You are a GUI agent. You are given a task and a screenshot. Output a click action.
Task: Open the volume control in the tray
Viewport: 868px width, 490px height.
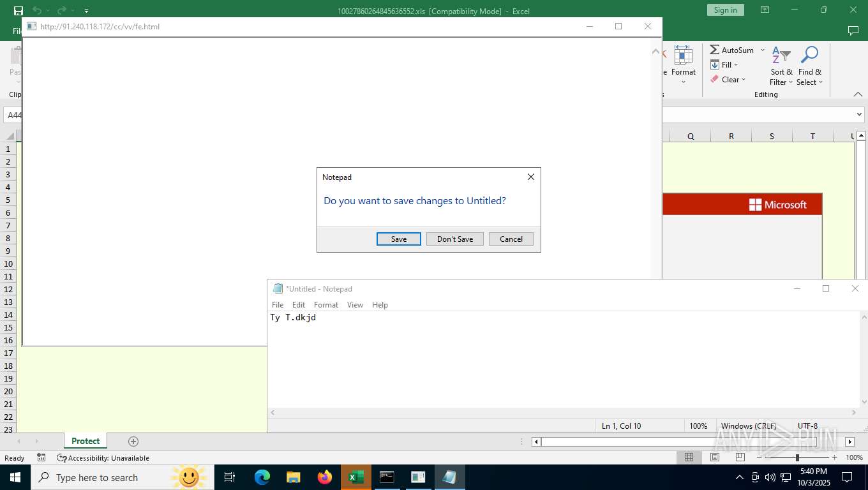click(770, 477)
